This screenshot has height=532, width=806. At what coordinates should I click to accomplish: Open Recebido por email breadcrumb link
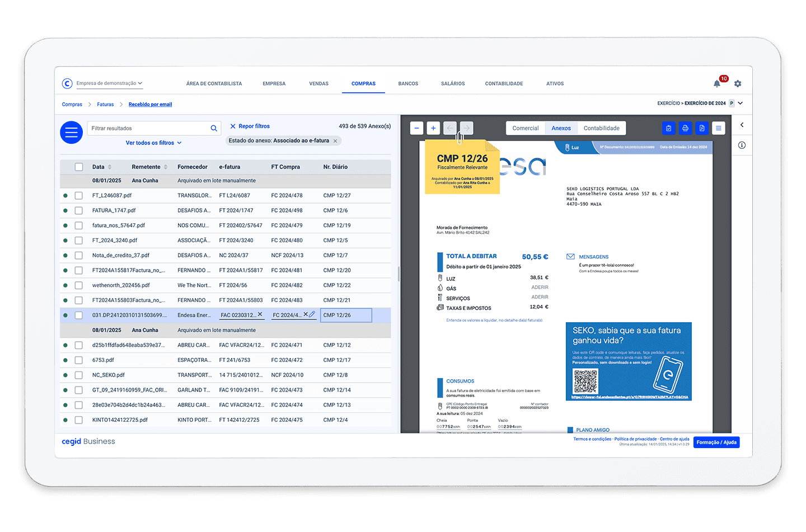pos(150,105)
